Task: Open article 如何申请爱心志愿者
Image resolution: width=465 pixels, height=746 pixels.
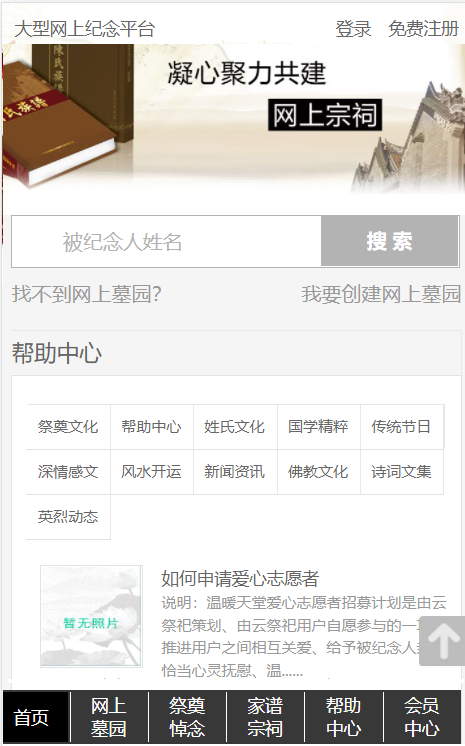Action: coord(240,579)
